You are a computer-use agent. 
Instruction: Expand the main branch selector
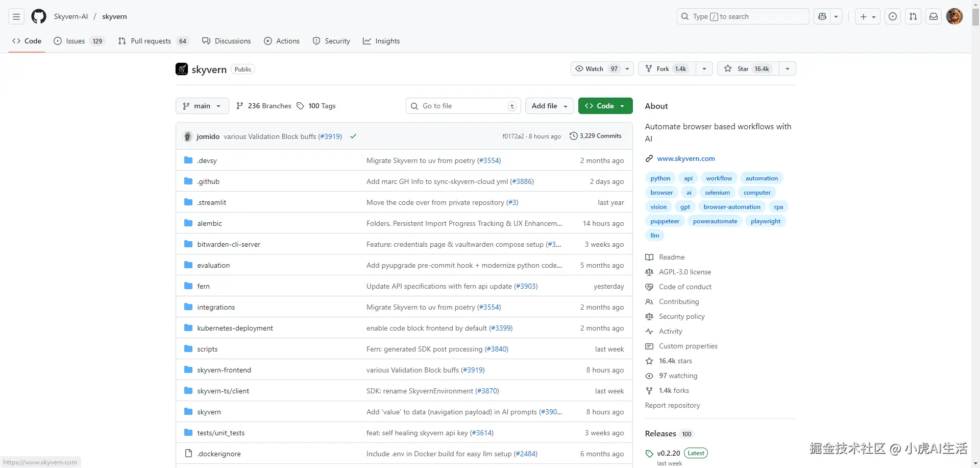(x=202, y=106)
